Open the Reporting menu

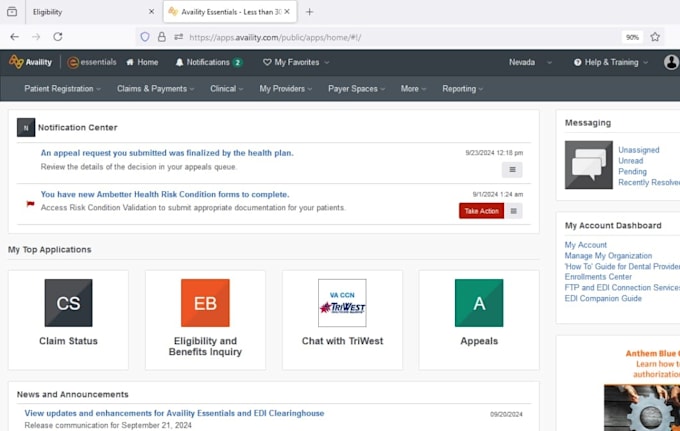click(462, 88)
